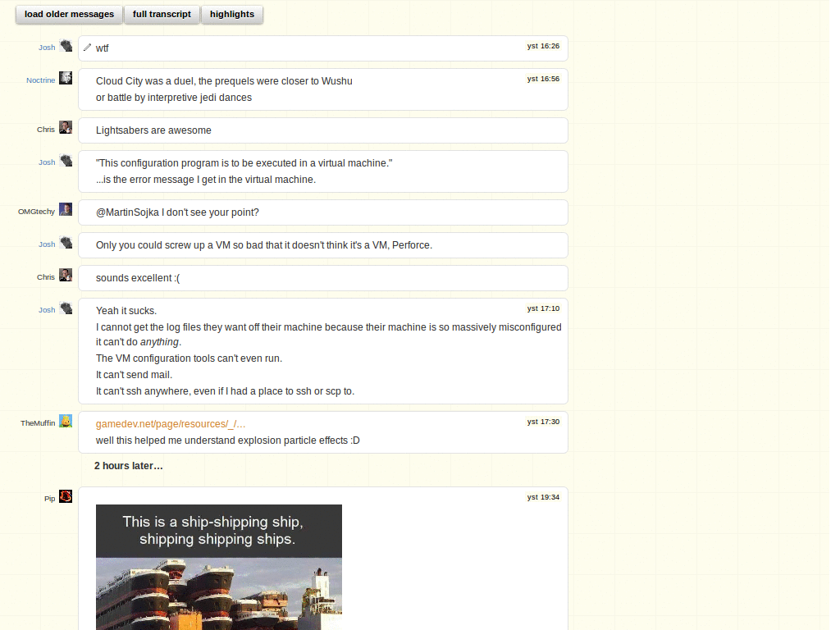Open Josh's profile name beside 'wtf'
840x630 pixels.
pos(47,48)
